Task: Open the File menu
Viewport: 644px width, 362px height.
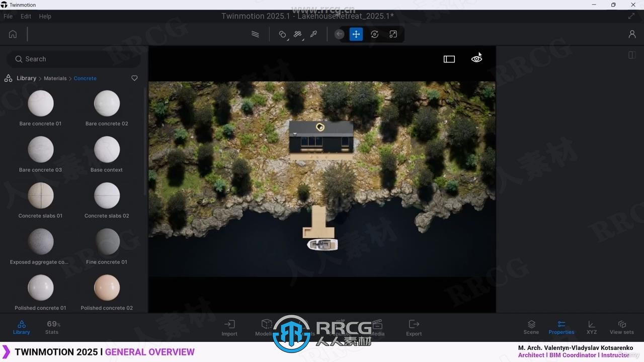Action: coord(8,16)
